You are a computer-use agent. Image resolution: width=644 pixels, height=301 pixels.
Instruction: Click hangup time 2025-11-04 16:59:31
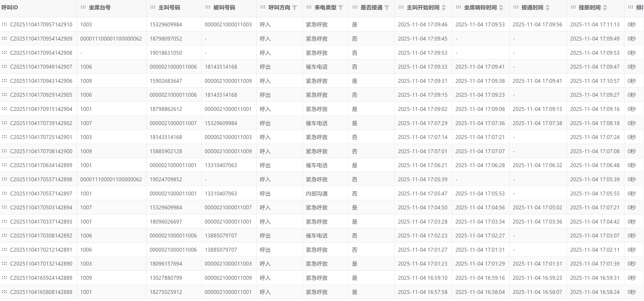(x=595, y=278)
